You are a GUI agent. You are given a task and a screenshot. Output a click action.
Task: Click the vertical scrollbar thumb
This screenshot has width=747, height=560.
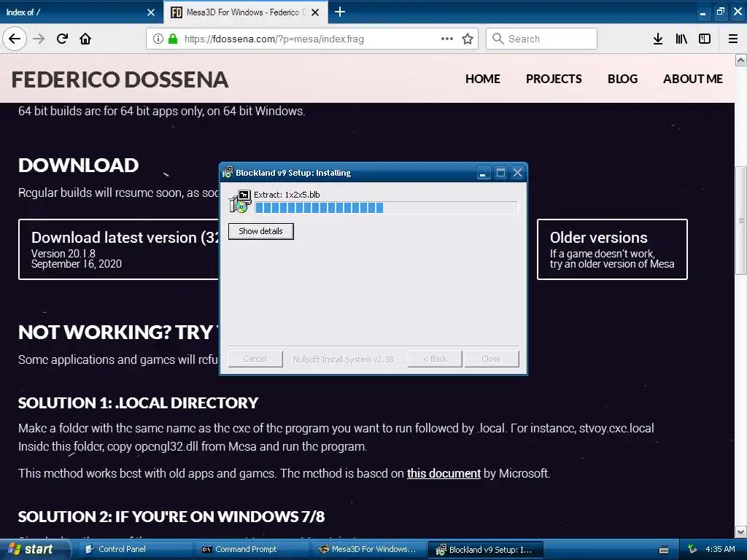(740, 220)
